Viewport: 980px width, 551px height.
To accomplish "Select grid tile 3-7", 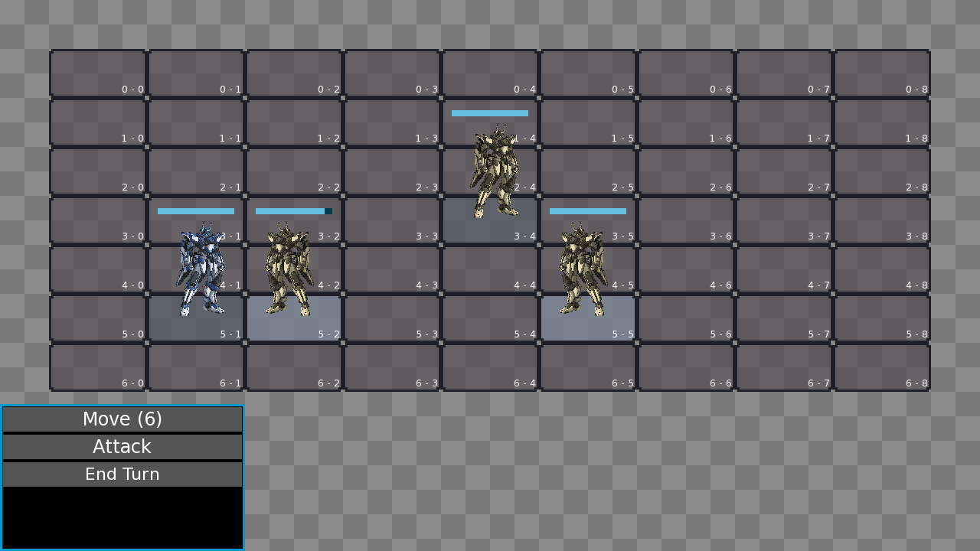I will click(784, 220).
